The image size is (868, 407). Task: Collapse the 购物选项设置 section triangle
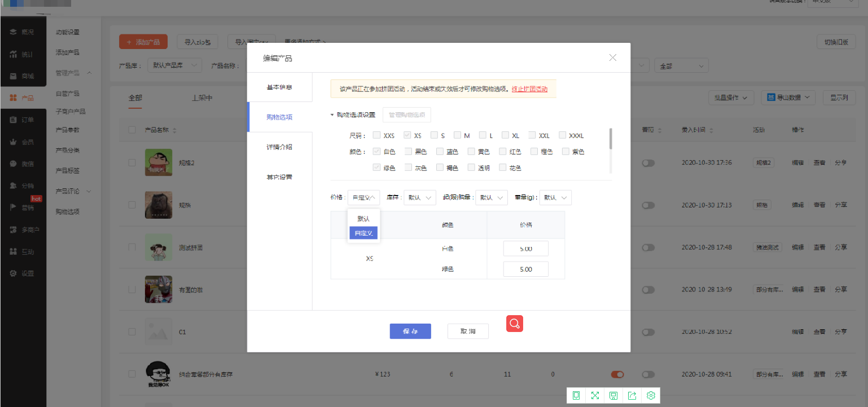(x=332, y=115)
